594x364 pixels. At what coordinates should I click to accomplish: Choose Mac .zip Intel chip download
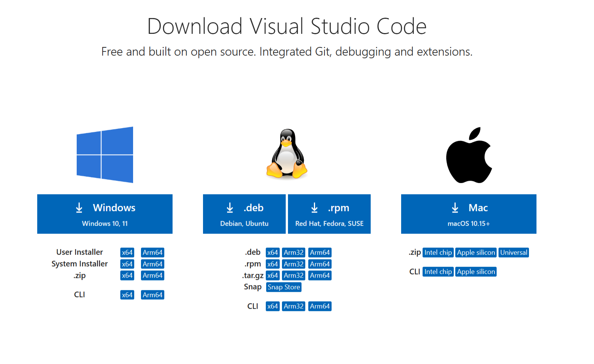tap(438, 252)
